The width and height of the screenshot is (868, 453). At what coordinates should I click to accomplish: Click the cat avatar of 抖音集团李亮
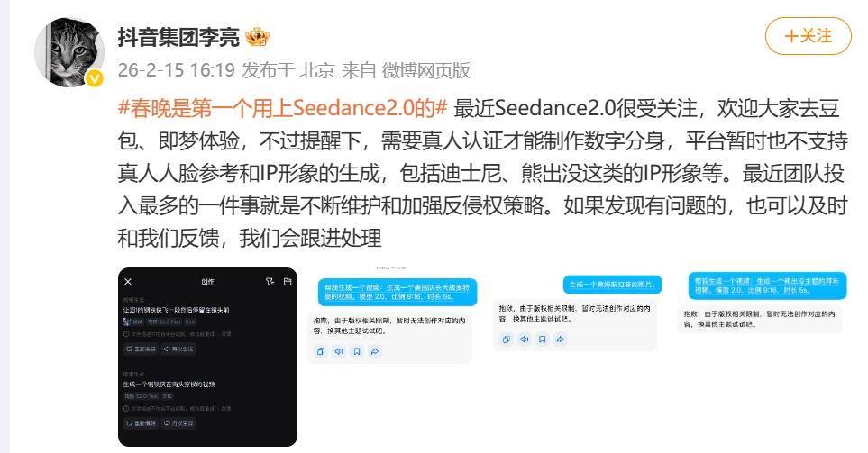[x=69, y=52]
